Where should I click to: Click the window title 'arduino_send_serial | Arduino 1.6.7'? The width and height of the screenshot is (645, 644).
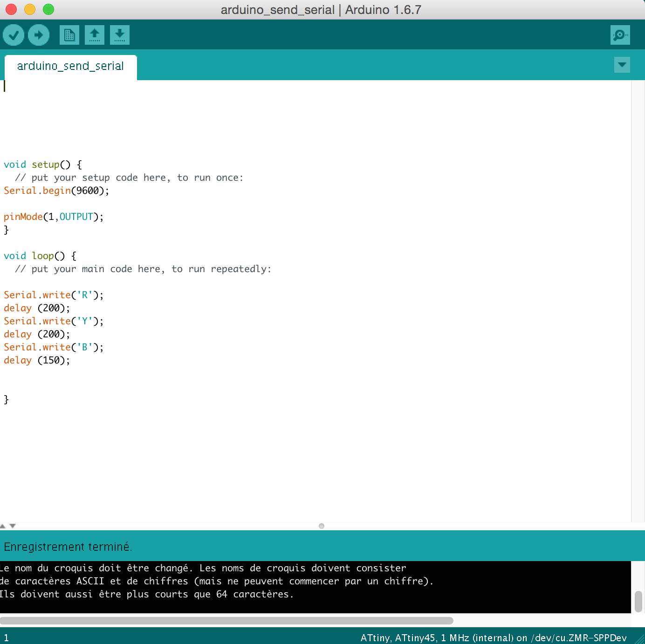coord(321,10)
